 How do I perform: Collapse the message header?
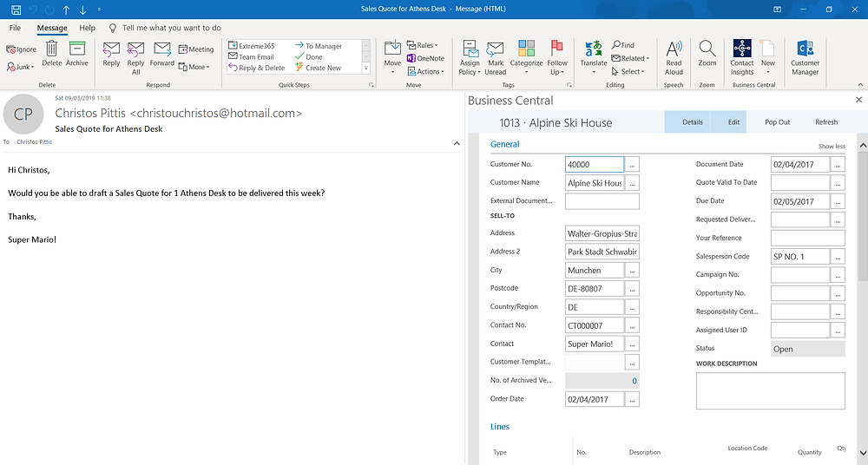pos(457,143)
